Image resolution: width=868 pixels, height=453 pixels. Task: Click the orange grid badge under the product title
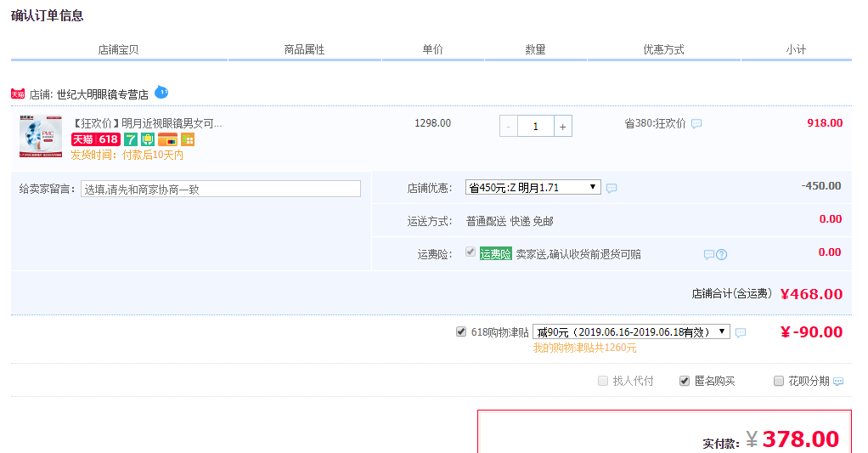pyautogui.click(x=188, y=139)
